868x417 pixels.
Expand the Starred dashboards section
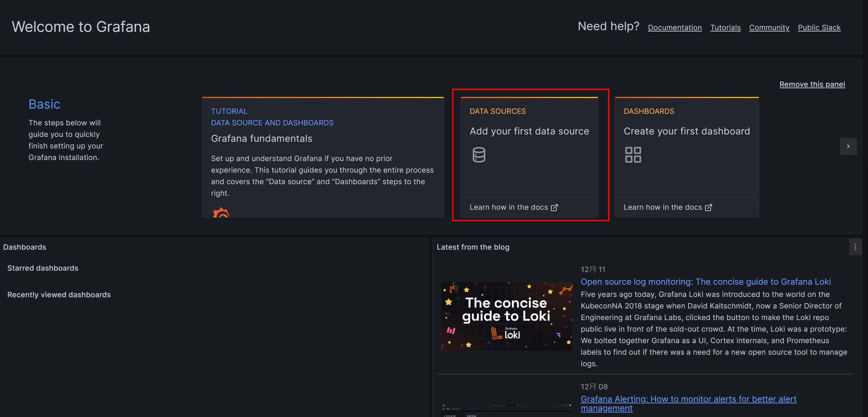[42, 268]
